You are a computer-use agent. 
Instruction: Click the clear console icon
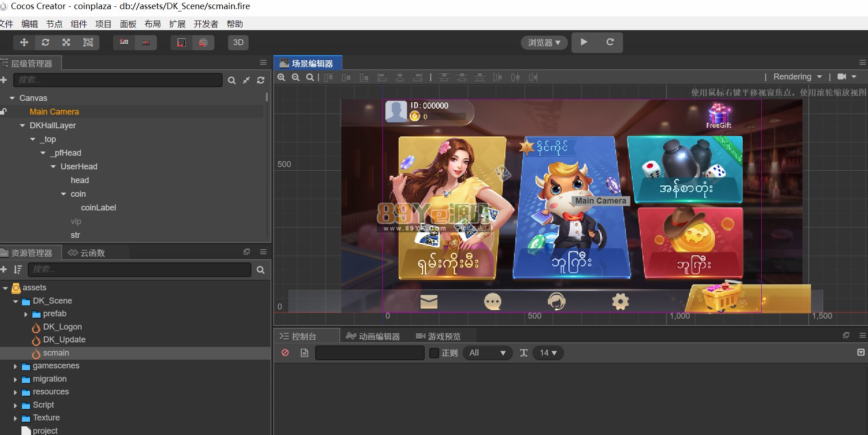tap(285, 353)
